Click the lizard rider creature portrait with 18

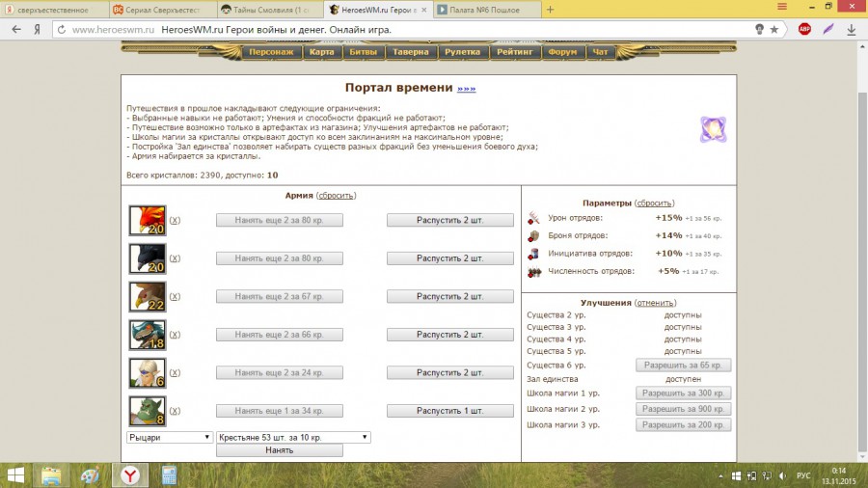click(x=148, y=335)
